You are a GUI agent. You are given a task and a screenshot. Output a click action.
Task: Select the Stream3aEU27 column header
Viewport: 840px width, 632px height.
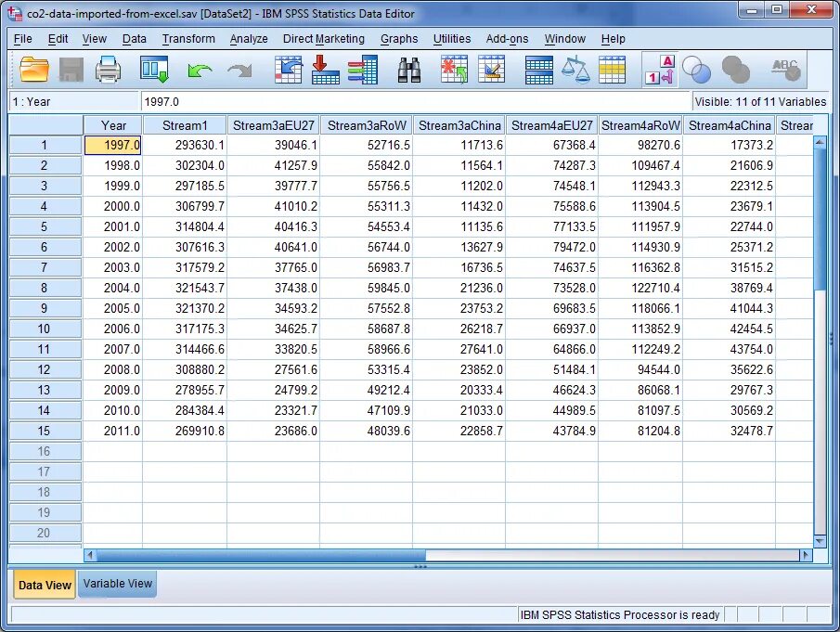click(x=273, y=125)
